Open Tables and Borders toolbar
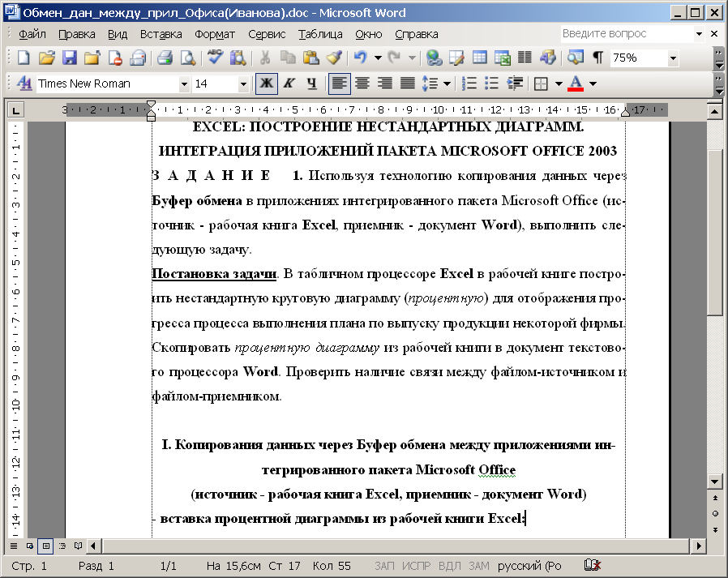The height and width of the screenshot is (578, 728). point(457,58)
